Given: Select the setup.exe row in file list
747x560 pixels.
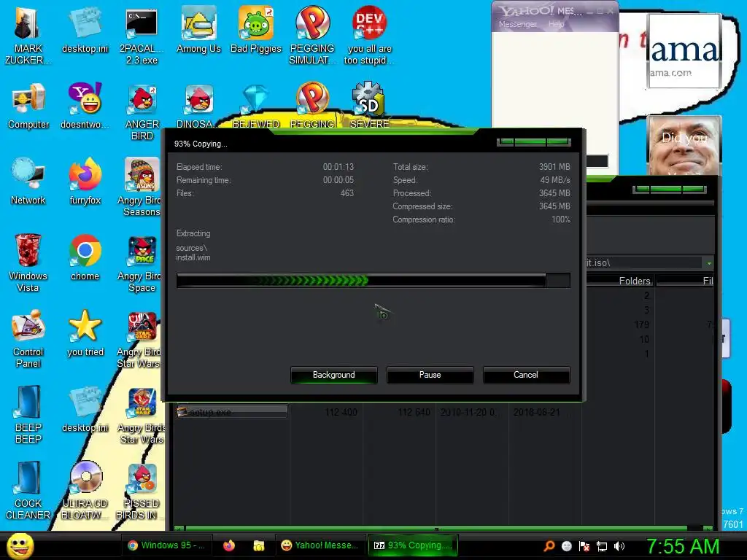Looking at the screenshot, I should coord(232,412).
